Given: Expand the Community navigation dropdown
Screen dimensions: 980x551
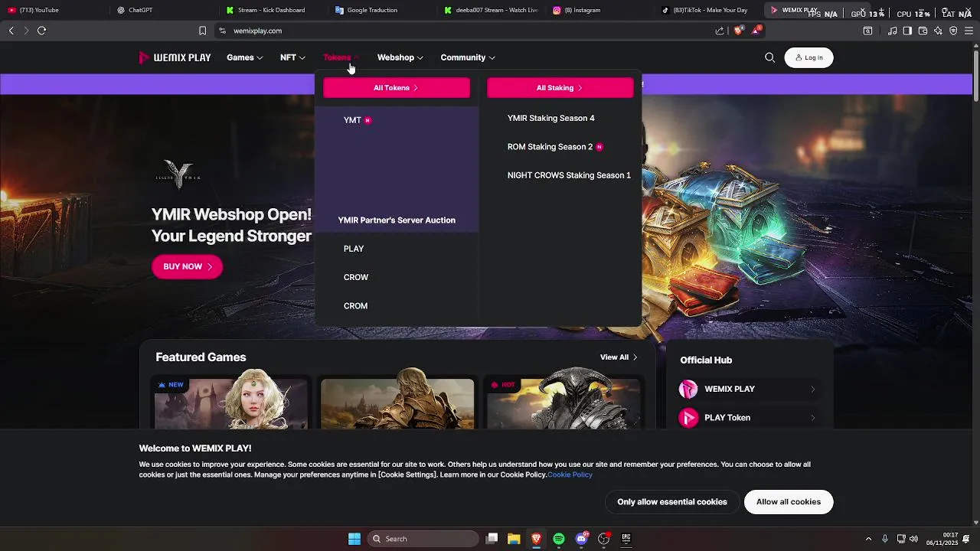Looking at the screenshot, I should coord(468,57).
